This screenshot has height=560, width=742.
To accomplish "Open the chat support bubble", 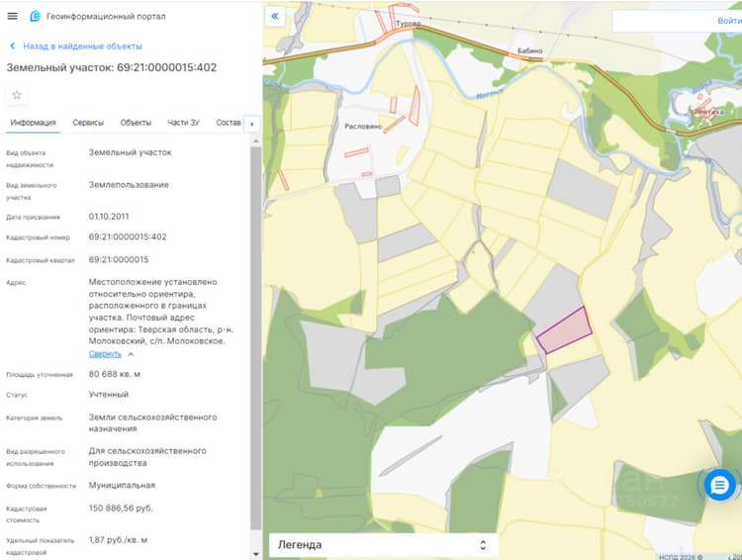I will pyautogui.click(x=719, y=485).
